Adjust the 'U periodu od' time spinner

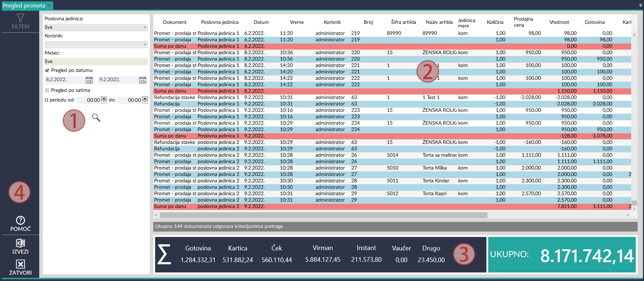pos(104,100)
